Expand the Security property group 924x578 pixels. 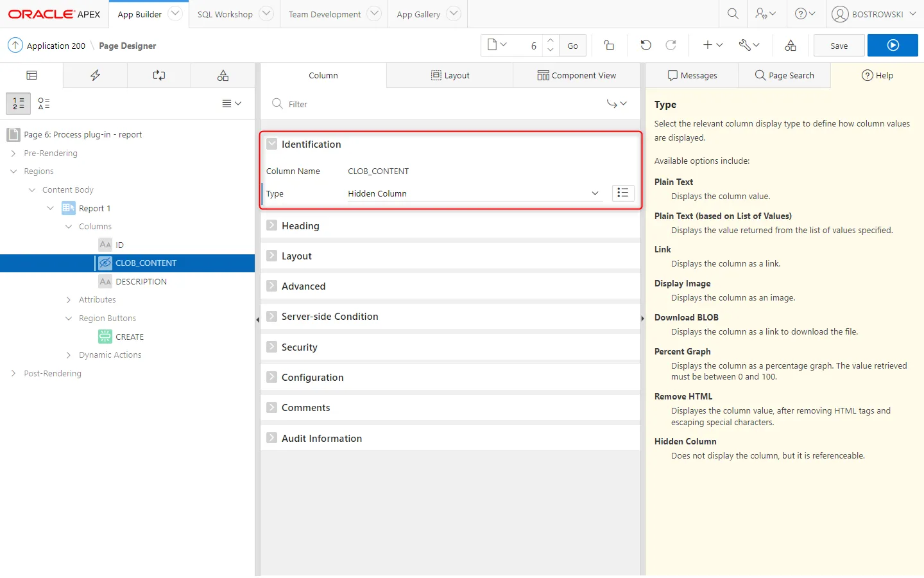pos(272,347)
